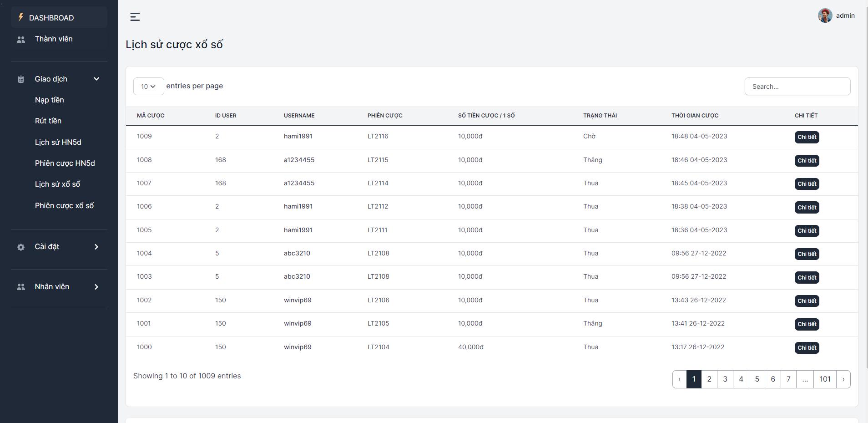The height and width of the screenshot is (423, 868).
Task: Open Nạp tiền menu item
Action: [49, 100]
